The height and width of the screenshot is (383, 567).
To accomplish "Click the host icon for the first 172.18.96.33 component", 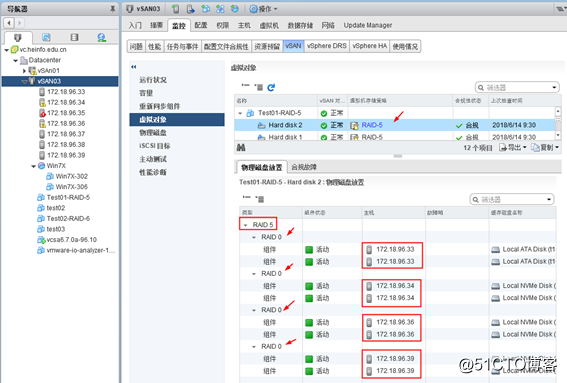I will coord(369,250).
